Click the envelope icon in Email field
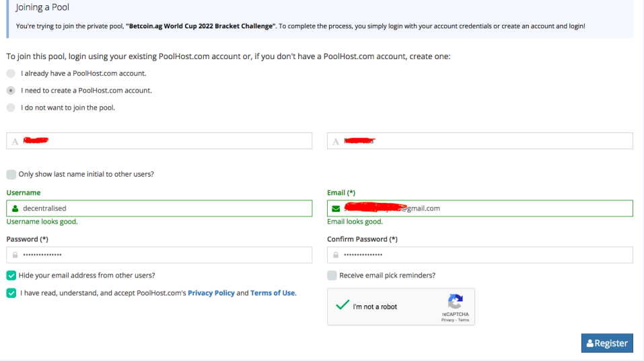644x361 pixels. (336, 208)
